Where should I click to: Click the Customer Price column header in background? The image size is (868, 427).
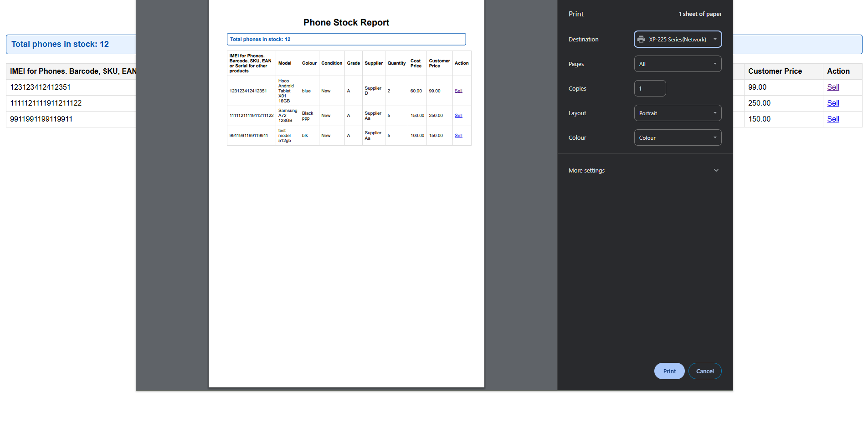coord(775,71)
